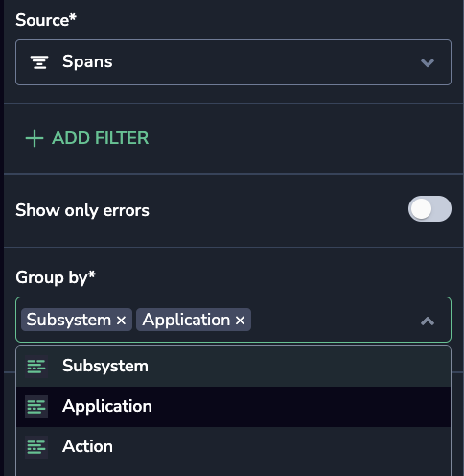Click the Subsystem option field icon
This screenshot has height=476, width=464.
36,367
